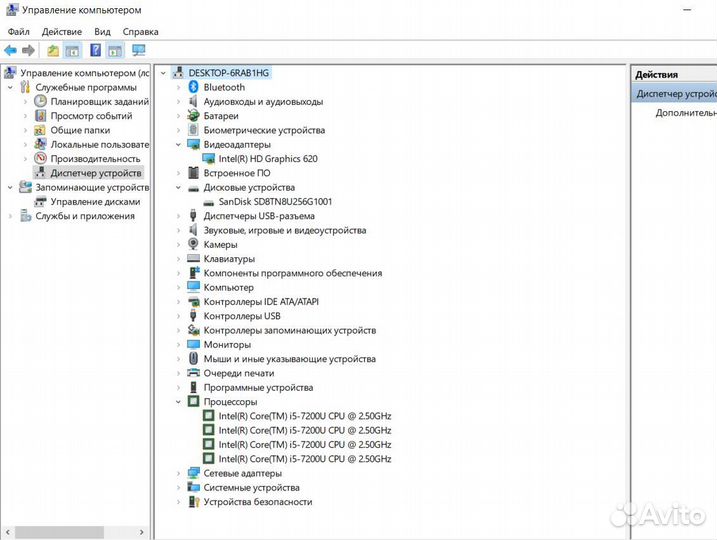This screenshot has height=540, width=717.
Task: Select Просмотр событий in left tree
Action: coord(91,116)
